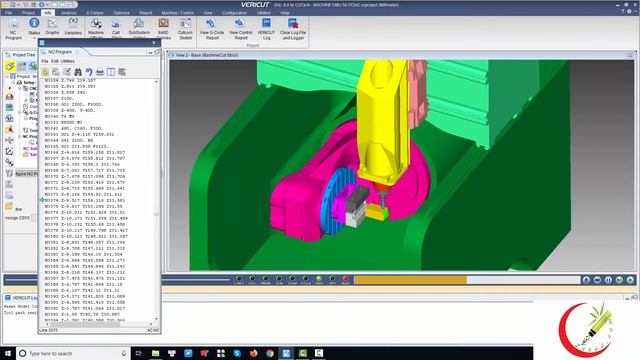Click the Status info icon
The height and width of the screenshot is (360, 640).
34,24
